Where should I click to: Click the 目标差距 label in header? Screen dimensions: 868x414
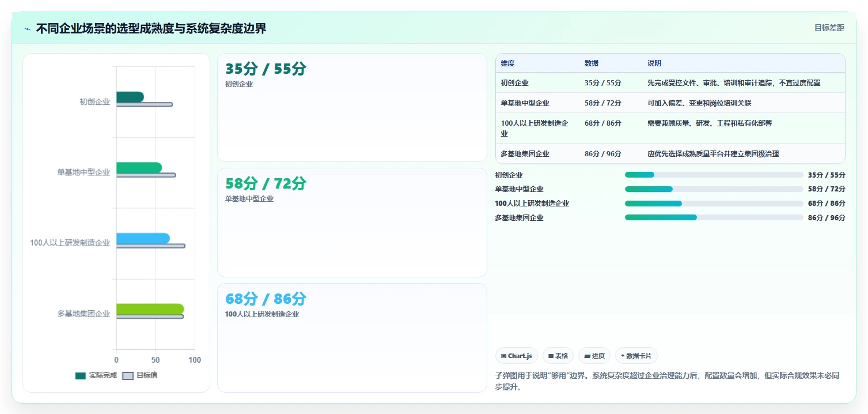click(829, 28)
